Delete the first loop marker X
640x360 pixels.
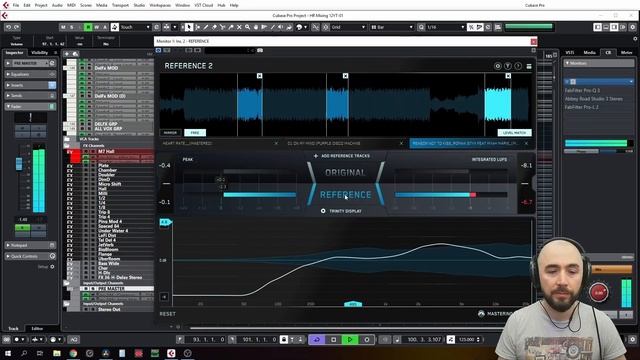click(259, 76)
